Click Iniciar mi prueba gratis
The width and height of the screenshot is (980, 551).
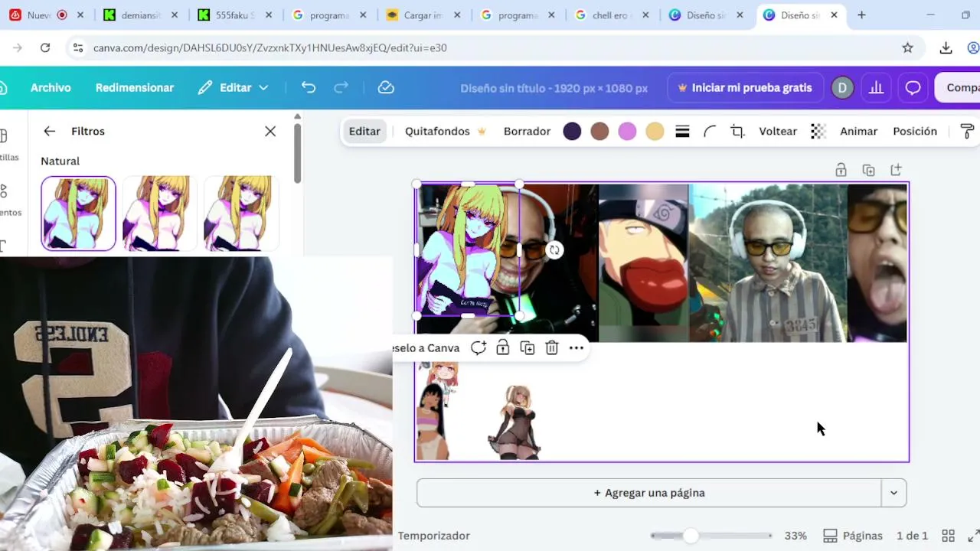coord(745,88)
